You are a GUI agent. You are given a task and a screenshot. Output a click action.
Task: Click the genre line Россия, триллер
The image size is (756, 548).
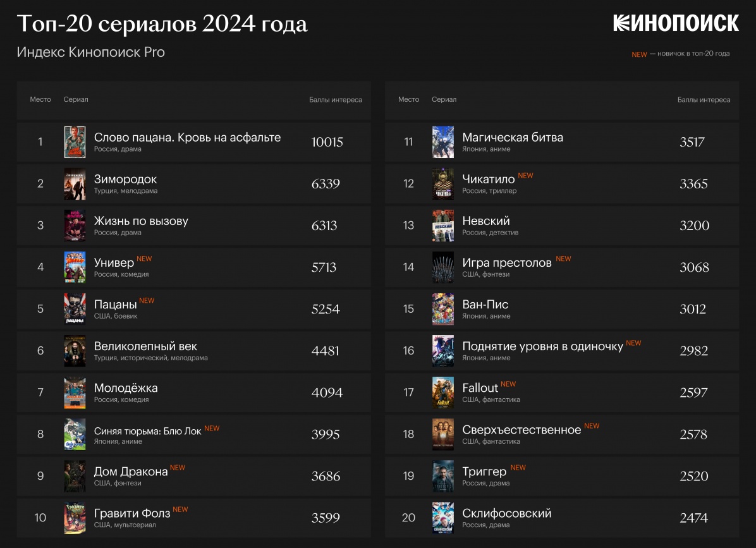[489, 191]
